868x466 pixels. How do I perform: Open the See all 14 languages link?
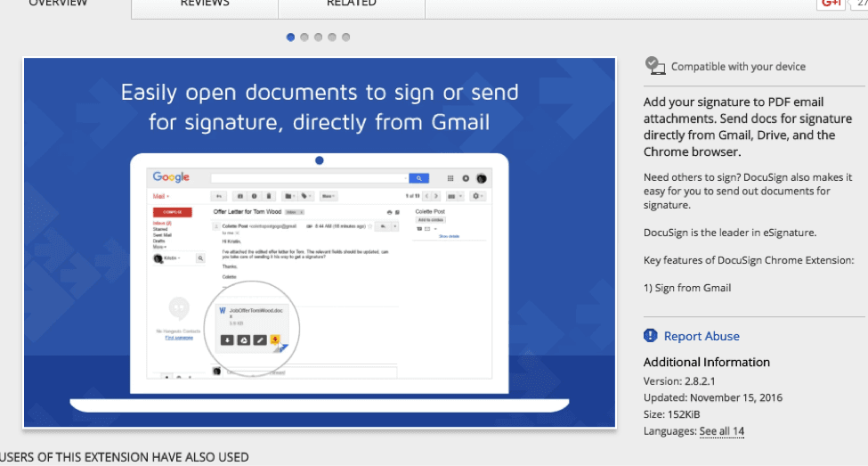click(721, 431)
